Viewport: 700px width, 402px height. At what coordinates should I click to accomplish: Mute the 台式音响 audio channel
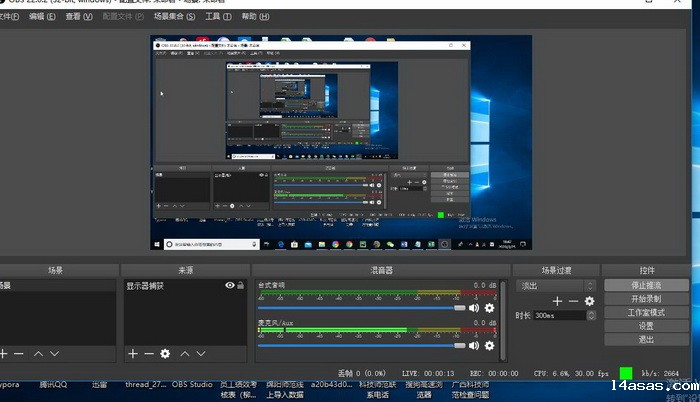[x=475, y=308]
